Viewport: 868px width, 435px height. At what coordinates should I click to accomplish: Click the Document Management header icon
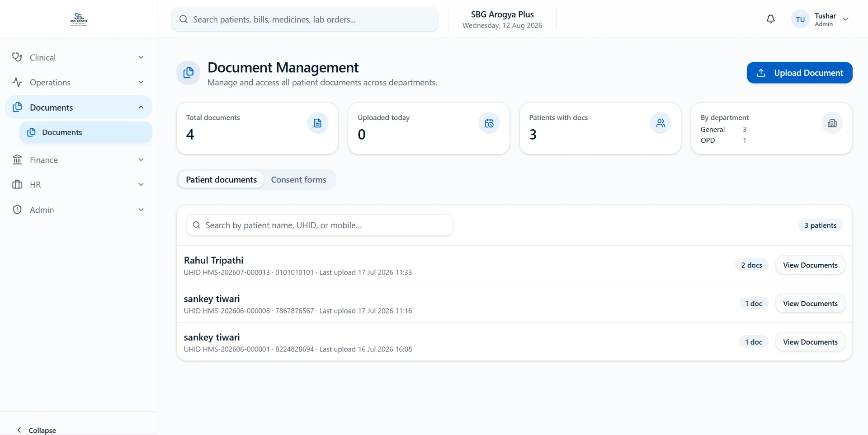pyautogui.click(x=188, y=73)
